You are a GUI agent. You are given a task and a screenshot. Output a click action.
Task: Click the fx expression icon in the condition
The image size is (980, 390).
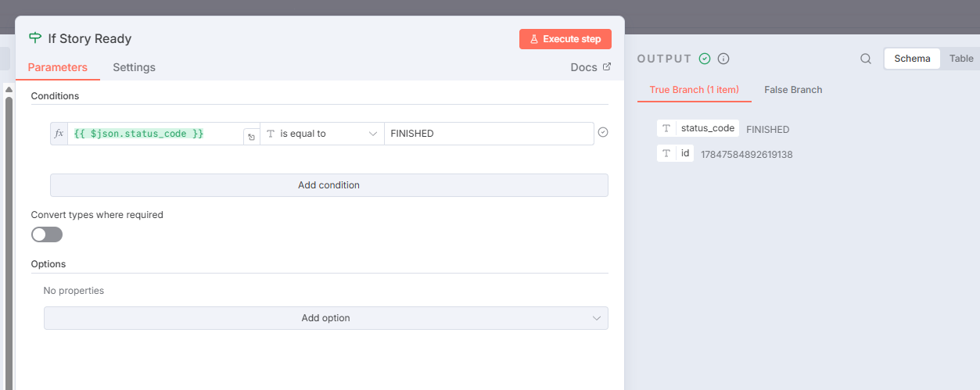pos(59,134)
